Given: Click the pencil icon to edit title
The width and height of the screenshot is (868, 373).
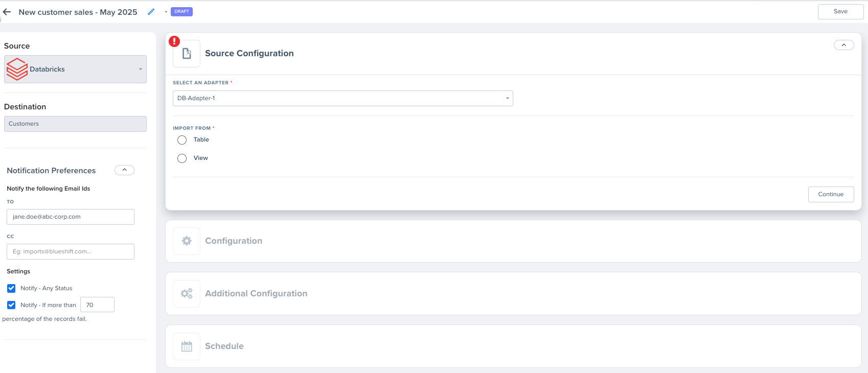Looking at the screenshot, I should click(x=151, y=12).
